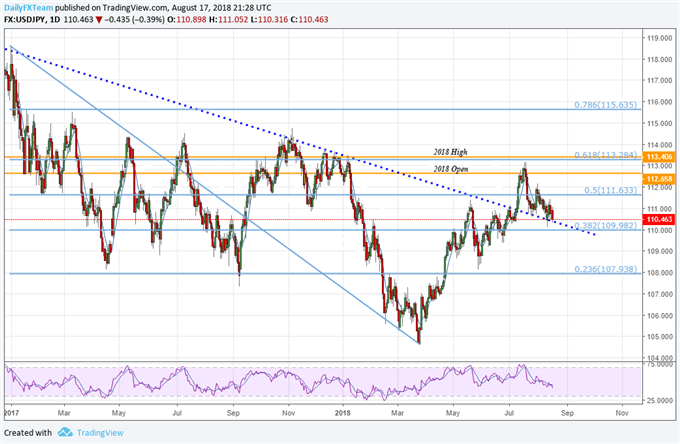The width and height of the screenshot is (680, 444).
Task: Click the 0.5(111.633) Fibonacci label
Action: point(611,190)
